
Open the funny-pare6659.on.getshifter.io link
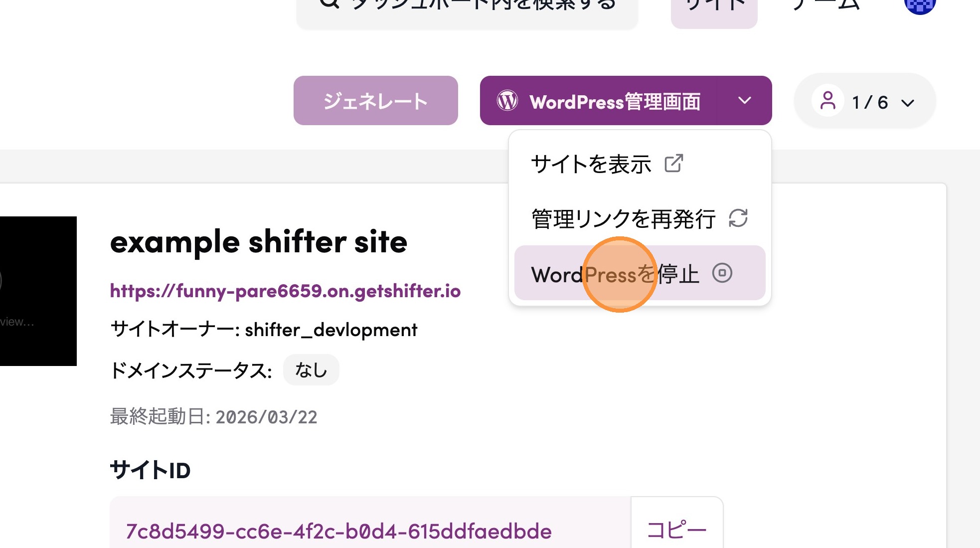tap(285, 291)
